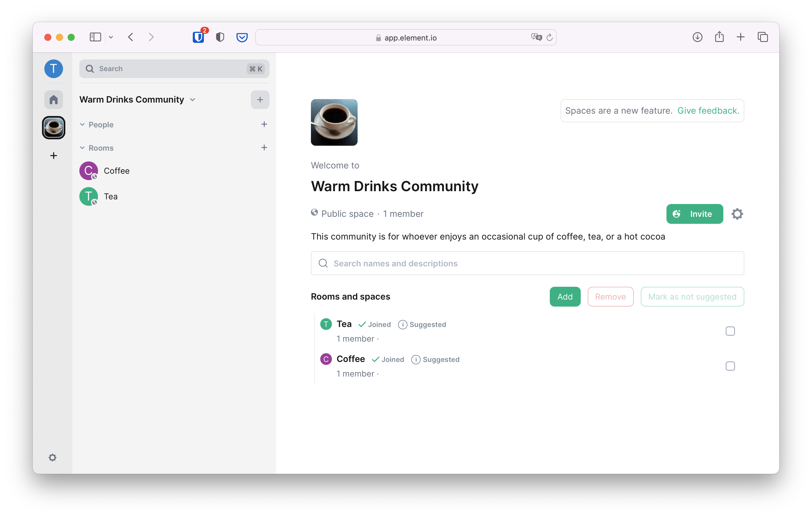
Task: Add a room with the plus beside the space name
Action: pyautogui.click(x=260, y=100)
